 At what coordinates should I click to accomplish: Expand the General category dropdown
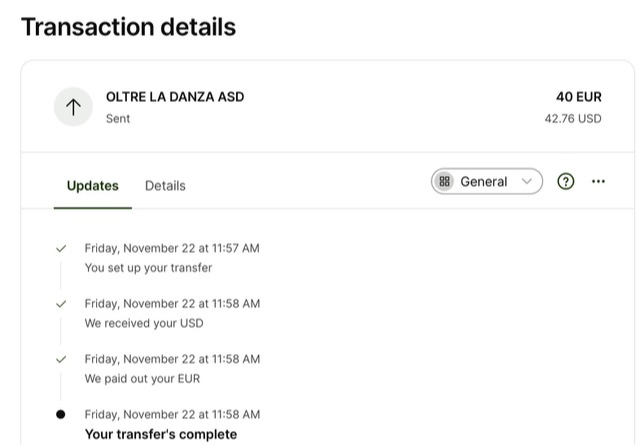(x=486, y=181)
